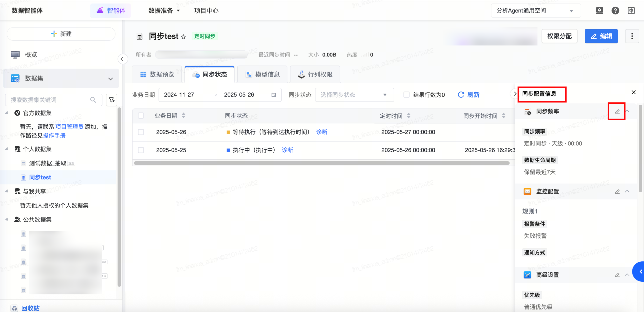This screenshot has width=644, height=312.
Task: Click the calendar icon in date range
Action: tap(273, 95)
